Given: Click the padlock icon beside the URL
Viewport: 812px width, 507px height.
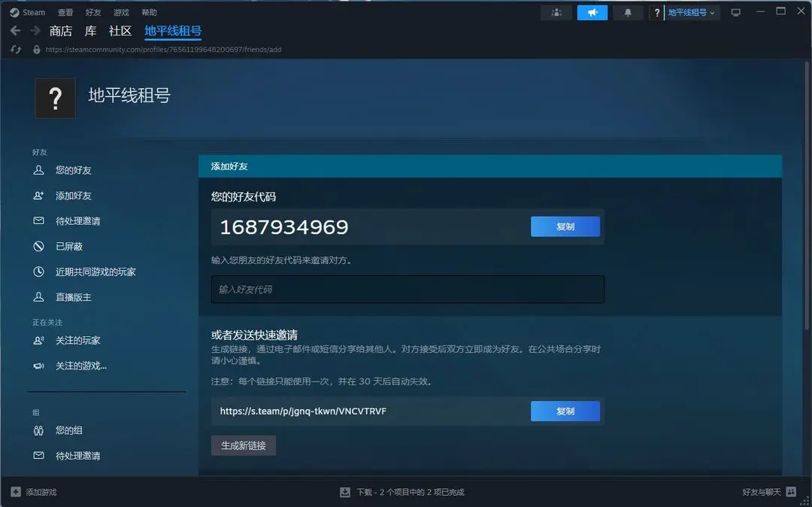Looking at the screenshot, I should [36, 50].
